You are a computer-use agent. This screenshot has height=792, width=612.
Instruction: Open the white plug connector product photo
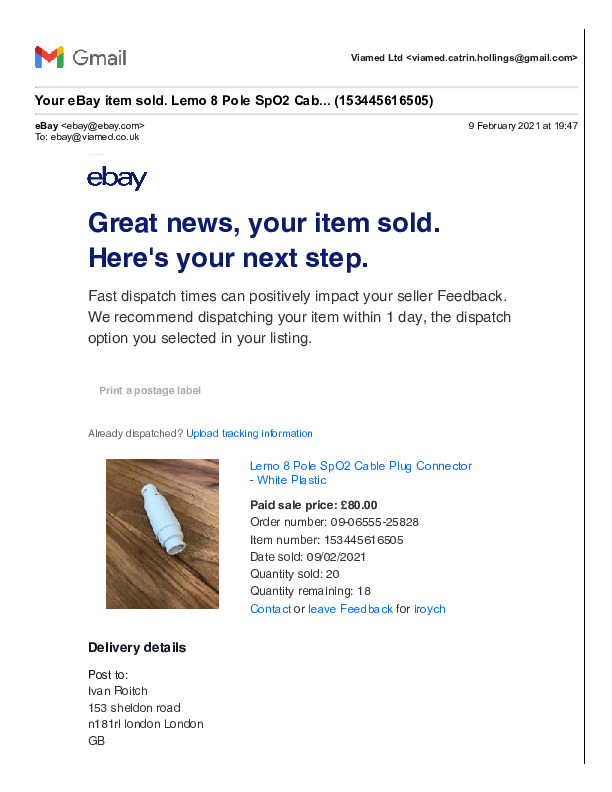162,534
